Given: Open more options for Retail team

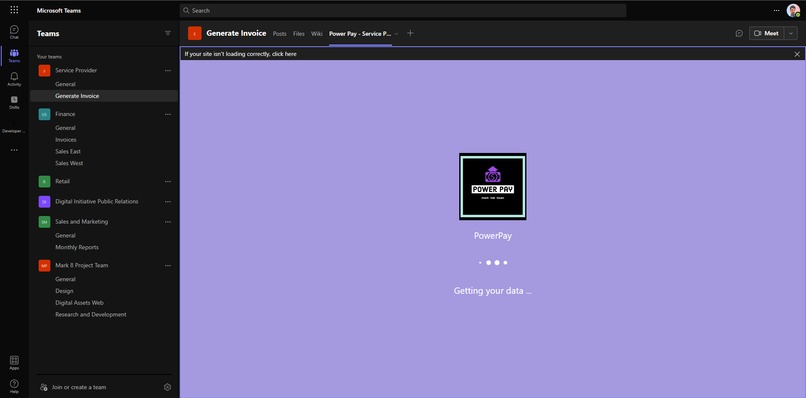Looking at the screenshot, I should (168, 182).
